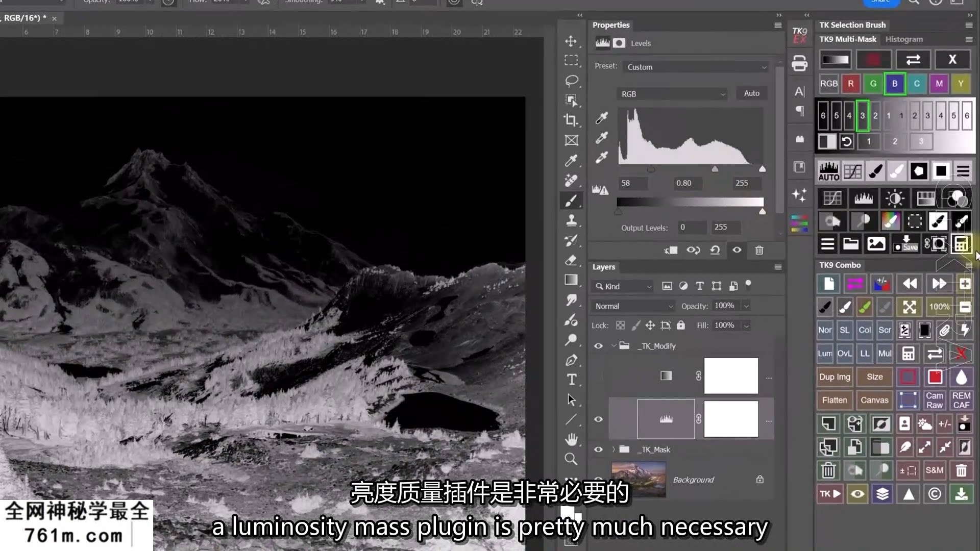Click the Levels midtone gamma slider

click(715, 169)
